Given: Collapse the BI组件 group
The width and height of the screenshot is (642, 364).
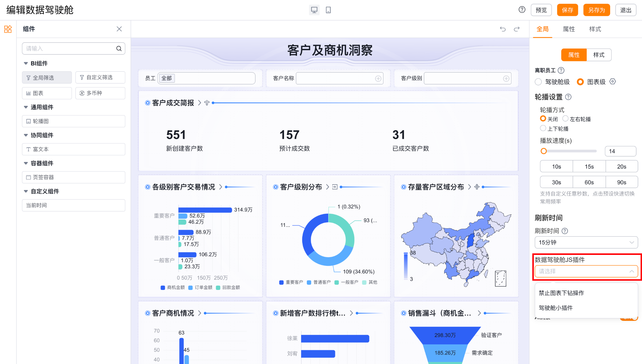Looking at the screenshot, I should [x=26, y=63].
